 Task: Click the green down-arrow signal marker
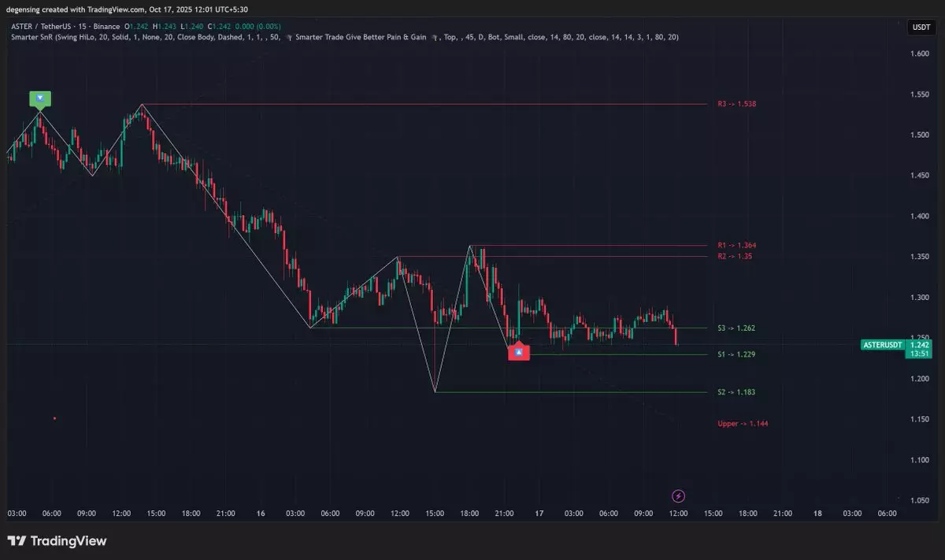click(x=41, y=98)
